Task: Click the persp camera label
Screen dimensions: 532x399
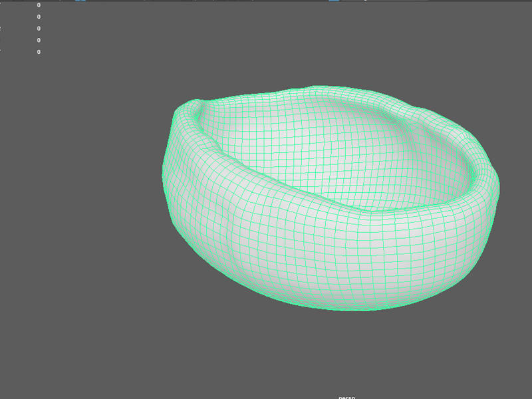Action: [346, 397]
